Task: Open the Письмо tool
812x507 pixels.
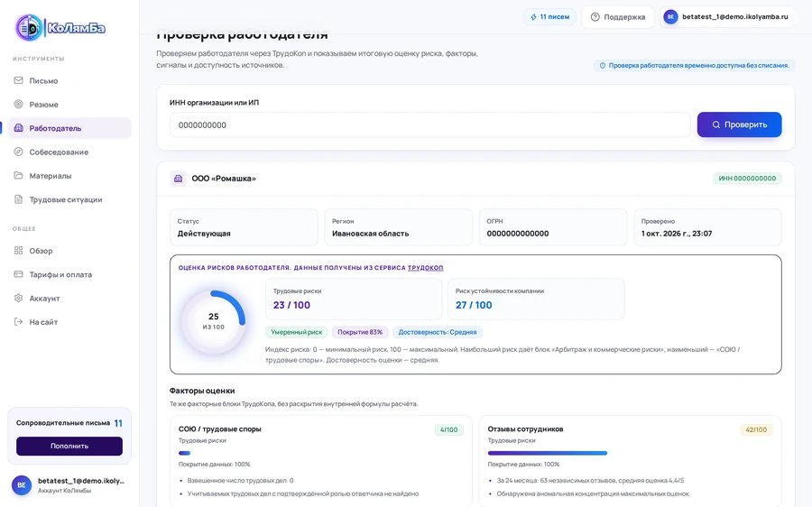Action: [x=69, y=80]
